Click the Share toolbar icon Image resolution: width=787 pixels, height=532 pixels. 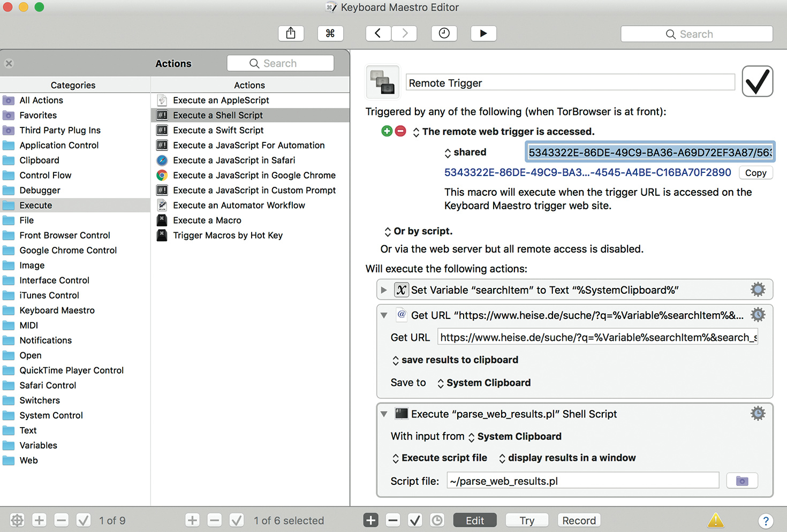pyautogui.click(x=291, y=33)
